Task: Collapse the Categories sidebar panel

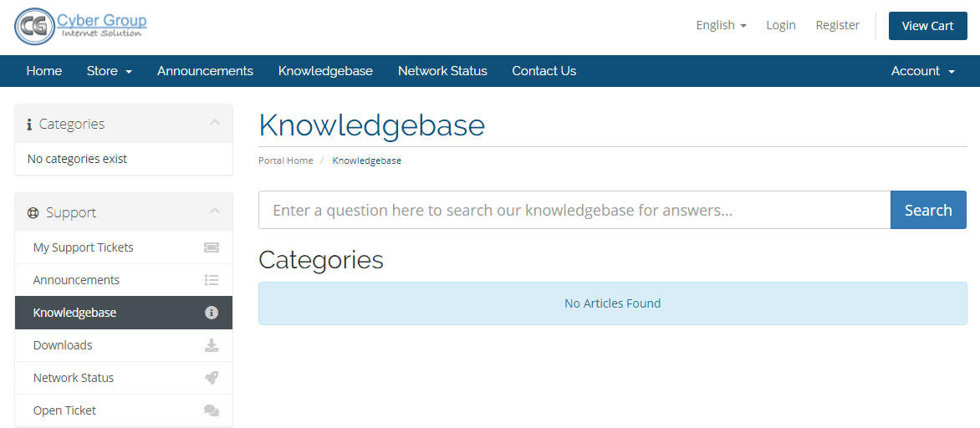Action: 214,122
